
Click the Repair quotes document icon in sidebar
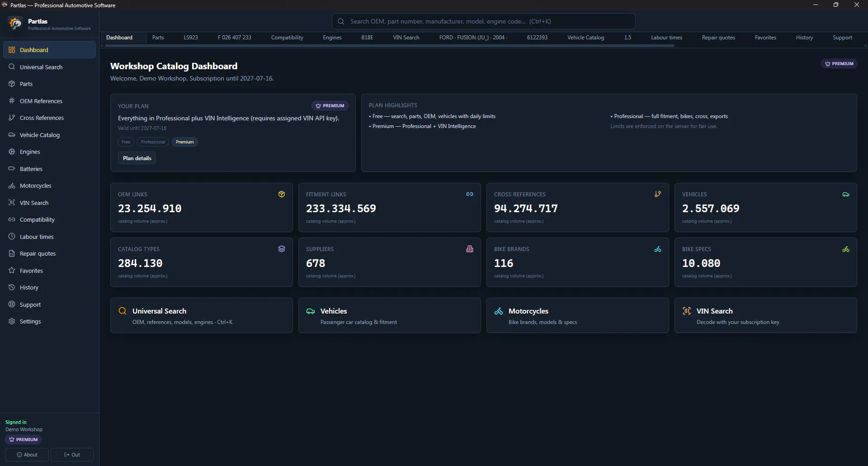pos(12,253)
